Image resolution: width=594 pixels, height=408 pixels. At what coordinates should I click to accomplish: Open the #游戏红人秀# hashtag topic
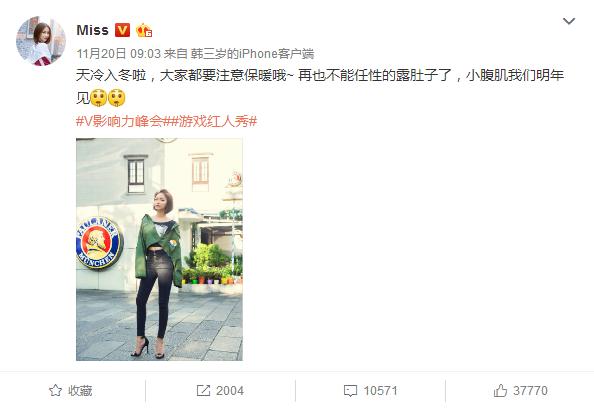tap(214, 121)
